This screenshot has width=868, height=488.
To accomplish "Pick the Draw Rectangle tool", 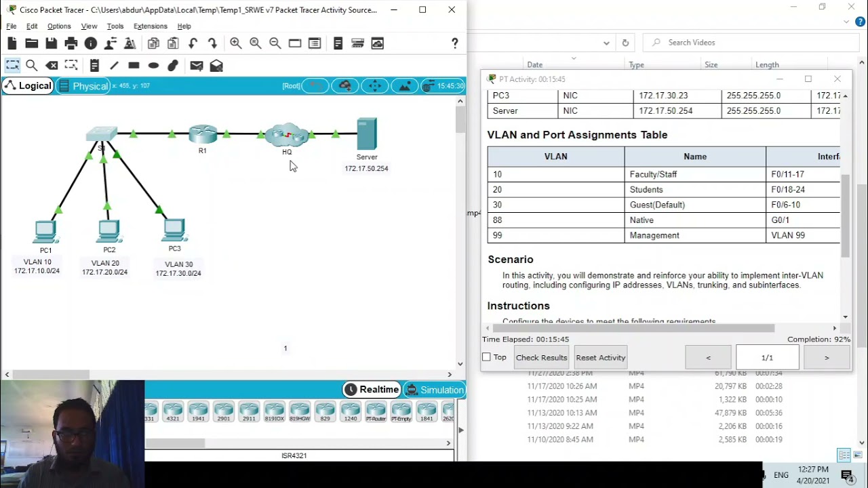I will (134, 66).
